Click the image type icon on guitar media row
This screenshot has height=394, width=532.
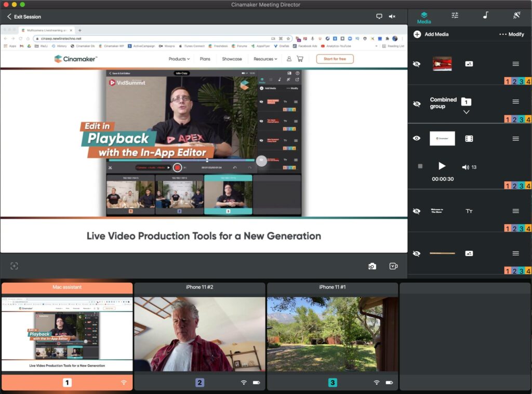coord(469,64)
